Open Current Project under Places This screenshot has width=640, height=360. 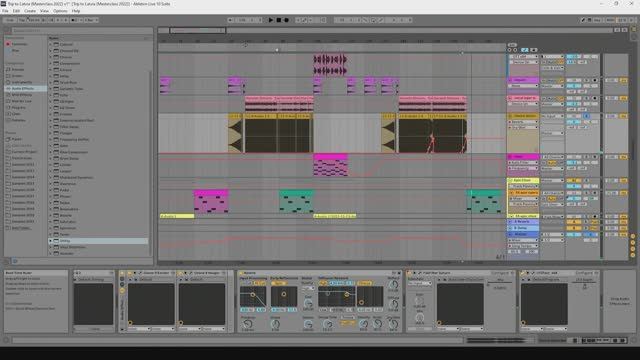tap(24, 152)
